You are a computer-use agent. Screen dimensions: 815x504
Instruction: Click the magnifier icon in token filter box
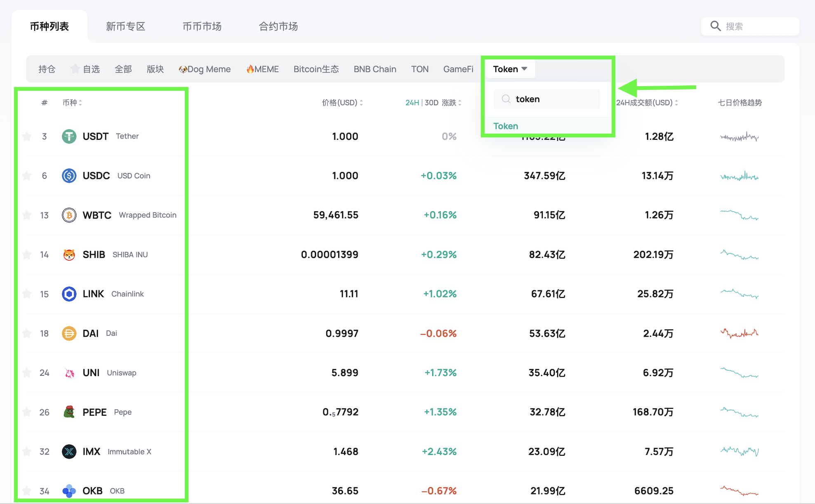click(x=506, y=99)
